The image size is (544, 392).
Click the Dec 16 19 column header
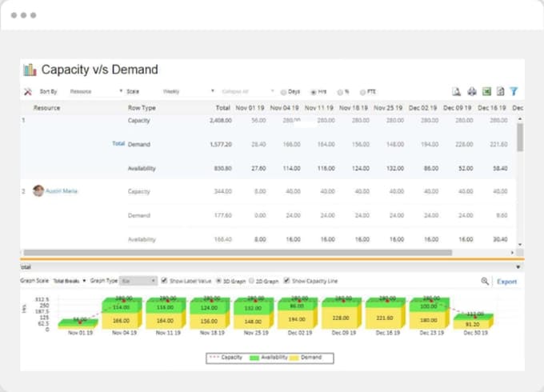point(492,108)
